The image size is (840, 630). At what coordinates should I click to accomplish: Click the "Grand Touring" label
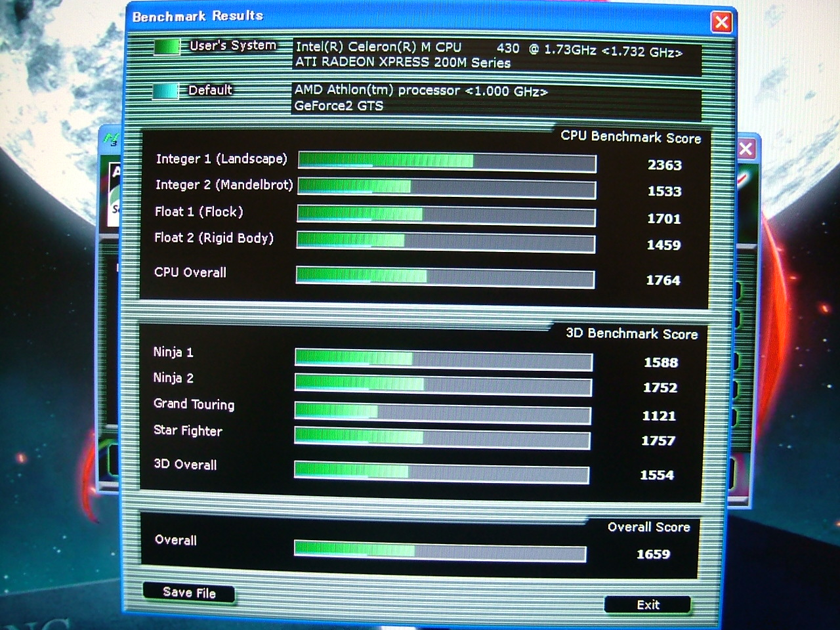coord(194,404)
